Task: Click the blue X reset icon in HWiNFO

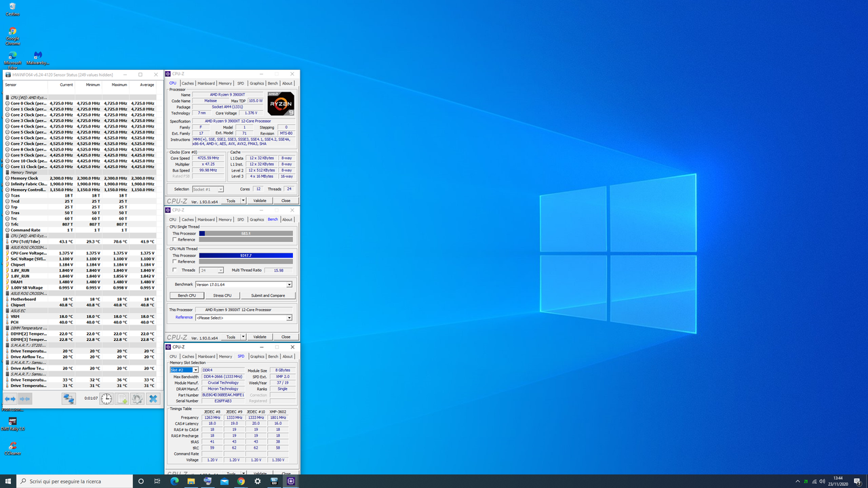Action: click(153, 399)
